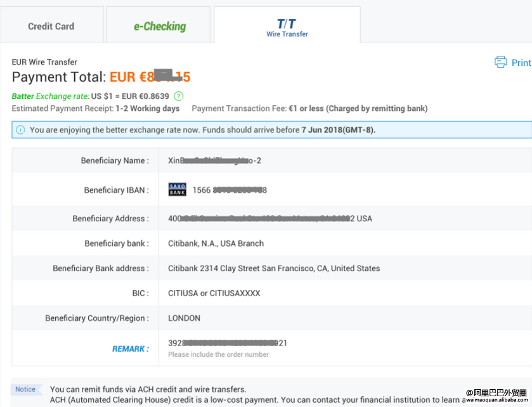
Task: Click the Saxo Bank logo icon
Action: [x=177, y=190]
